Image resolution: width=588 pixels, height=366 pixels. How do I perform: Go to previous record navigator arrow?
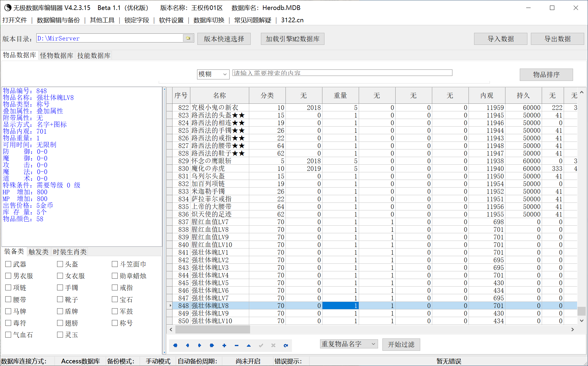(x=187, y=345)
